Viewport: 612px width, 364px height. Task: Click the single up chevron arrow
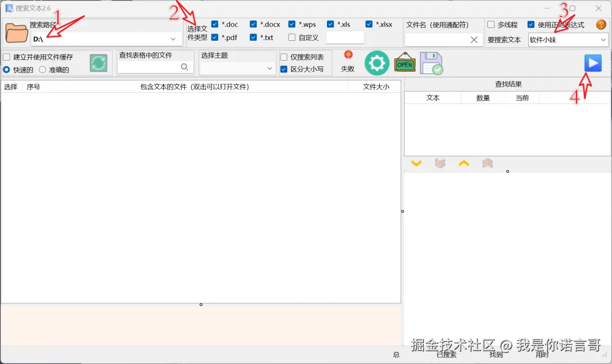(x=464, y=163)
